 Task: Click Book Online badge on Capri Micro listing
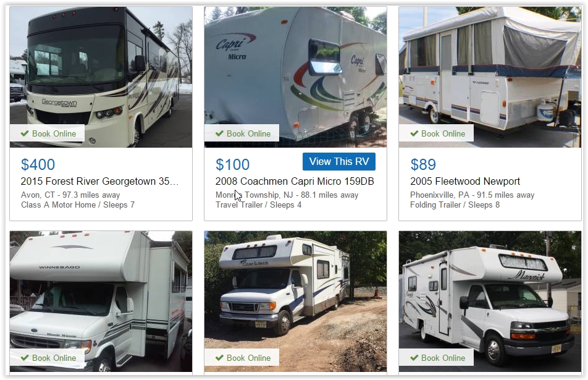(242, 133)
